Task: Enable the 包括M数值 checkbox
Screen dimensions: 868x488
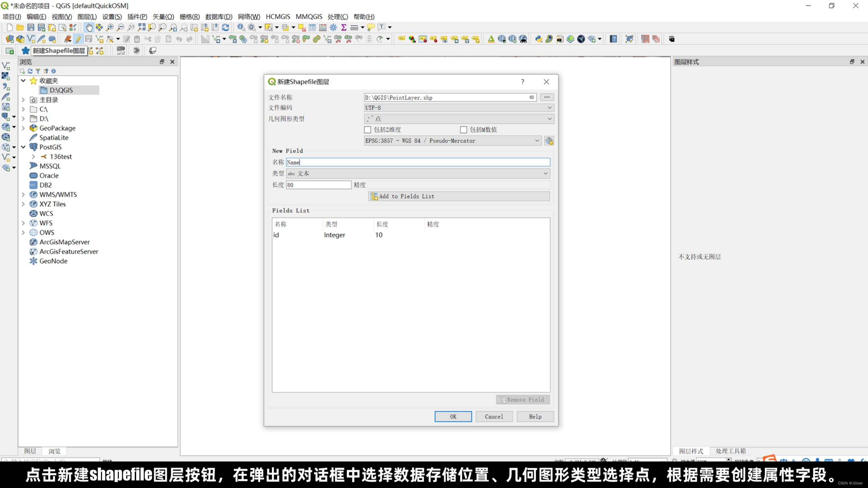Action: (463, 130)
